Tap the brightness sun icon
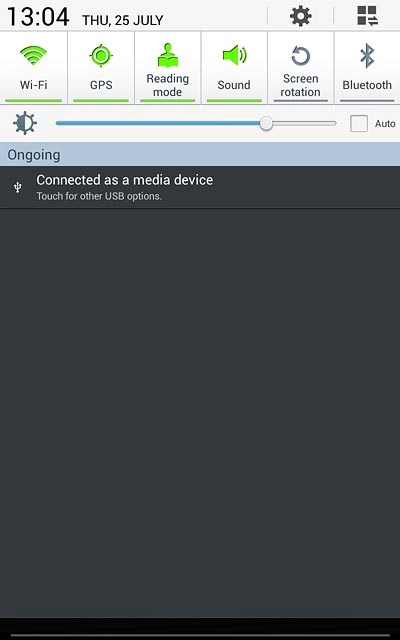This screenshot has height=640, width=400. click(x=25, y=123)
